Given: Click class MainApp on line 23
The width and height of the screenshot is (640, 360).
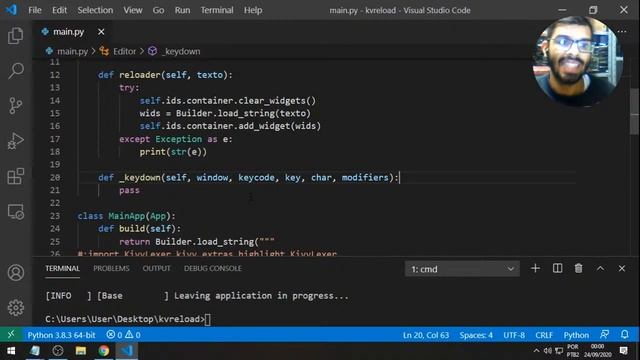Looking at the screenshot, I should (127, 216).
